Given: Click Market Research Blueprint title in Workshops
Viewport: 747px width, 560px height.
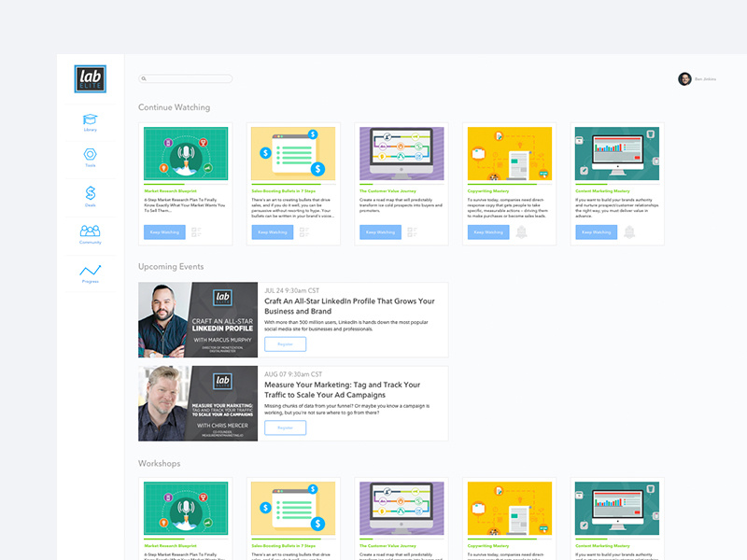Looking at the screenshot, I should coord(170,546).
